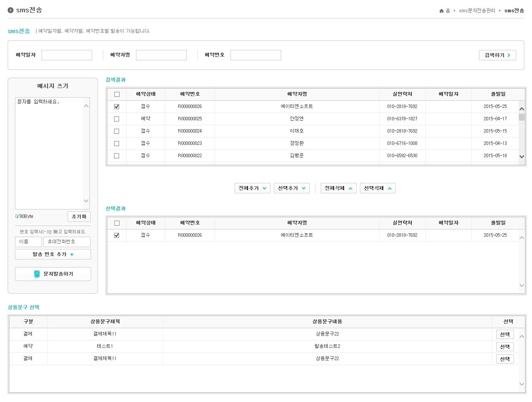Click 선택삭제 up-chevron button
Viewport: 532px width, 402px height.
coord(378,188)
